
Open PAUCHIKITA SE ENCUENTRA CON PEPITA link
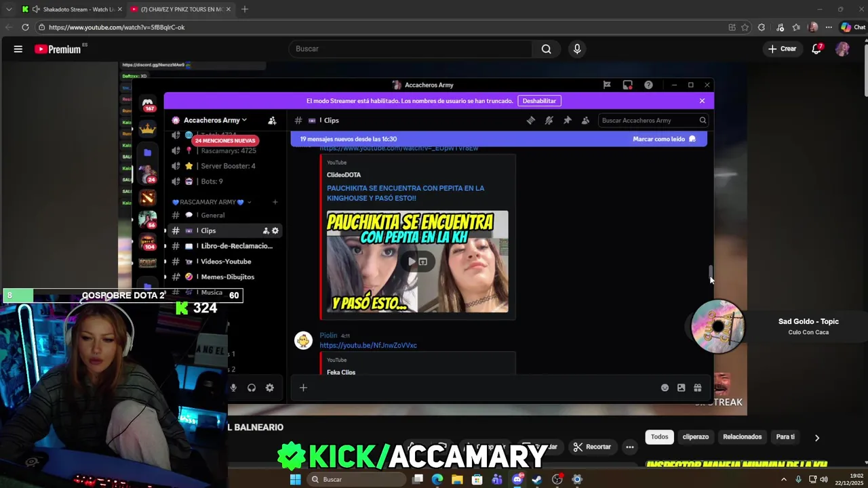click(406, 193)
